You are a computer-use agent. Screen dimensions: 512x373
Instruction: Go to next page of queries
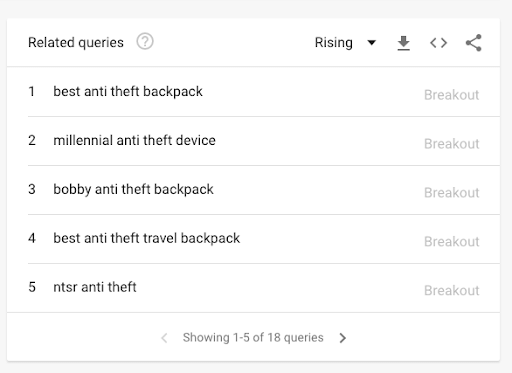click(343, 338)
